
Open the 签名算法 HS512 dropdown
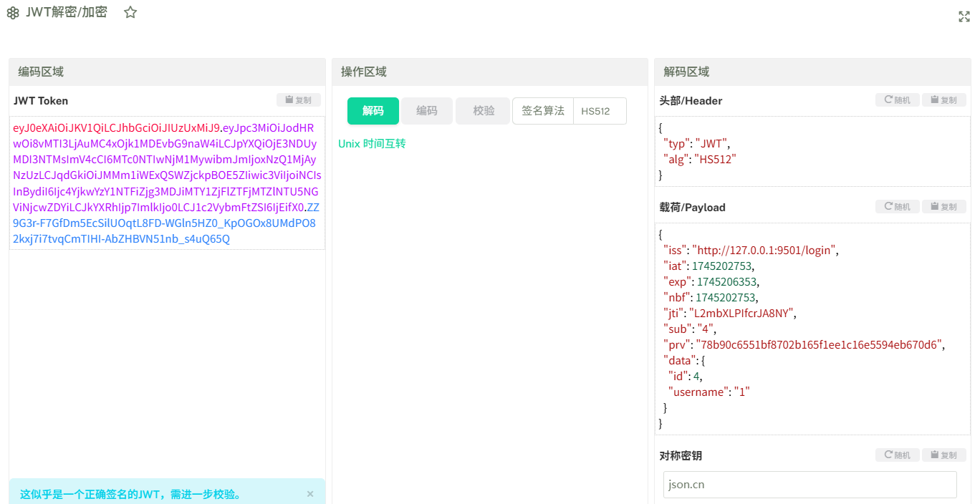click(600, 111)
